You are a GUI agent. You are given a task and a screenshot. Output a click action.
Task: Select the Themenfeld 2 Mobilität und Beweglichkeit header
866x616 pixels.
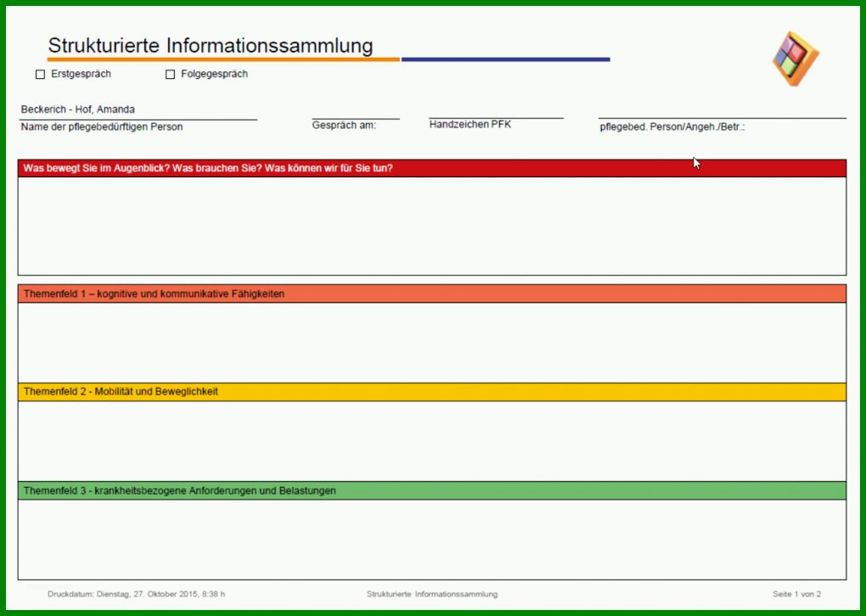click(432, 392)
